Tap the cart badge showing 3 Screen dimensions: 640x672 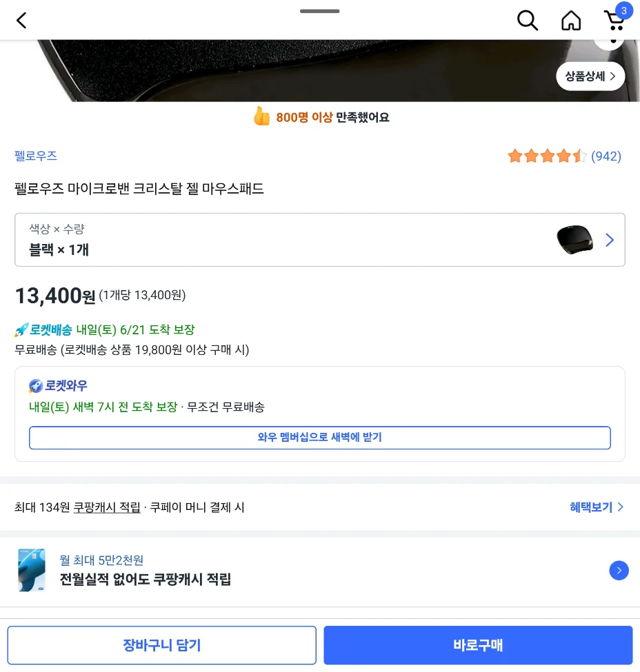click(x=623, y=11)
